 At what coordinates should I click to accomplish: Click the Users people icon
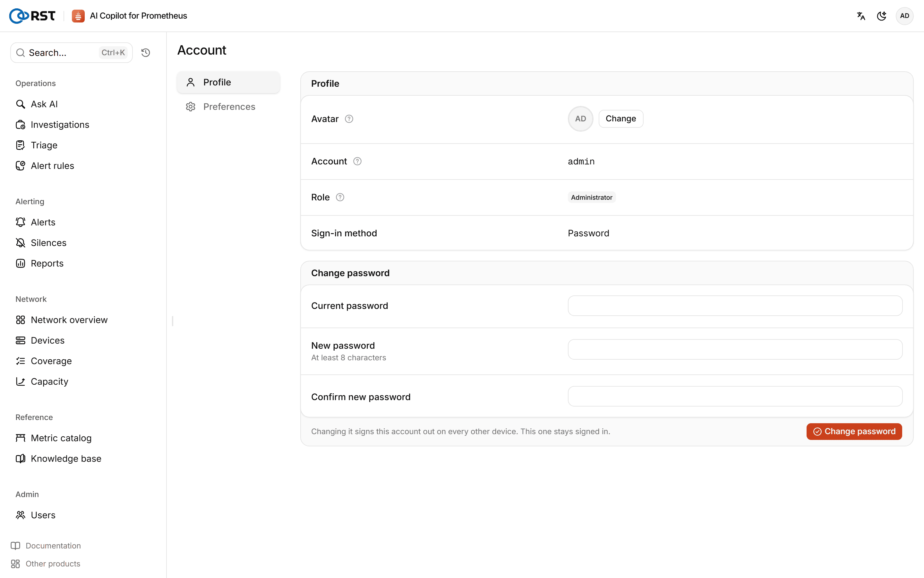21,515
